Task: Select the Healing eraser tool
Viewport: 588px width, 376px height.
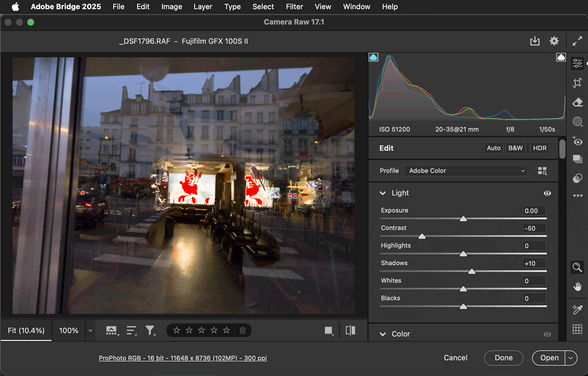Action: (578, 102)
